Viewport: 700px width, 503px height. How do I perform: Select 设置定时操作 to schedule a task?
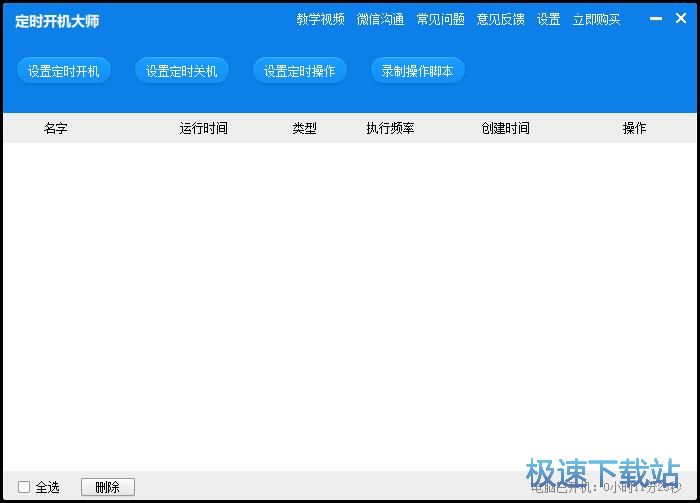[300, 71]
